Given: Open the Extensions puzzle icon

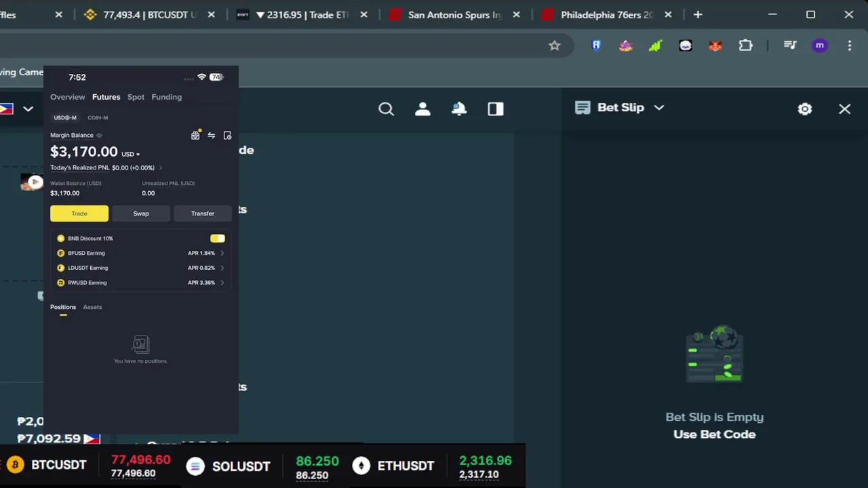Looking at the screenshot, I should tap(746, 45).
